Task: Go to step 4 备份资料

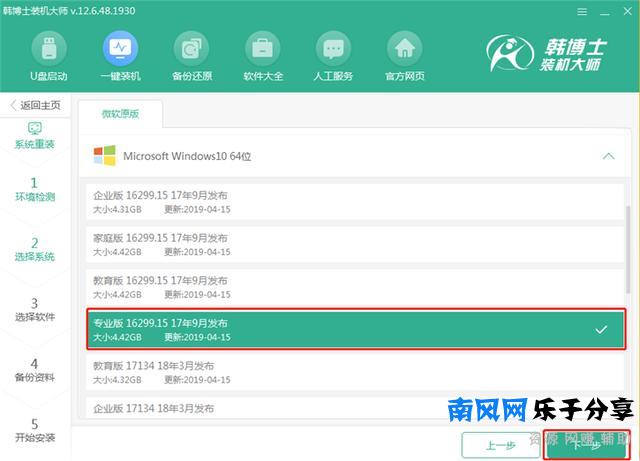Action: [x=35, y=370]
